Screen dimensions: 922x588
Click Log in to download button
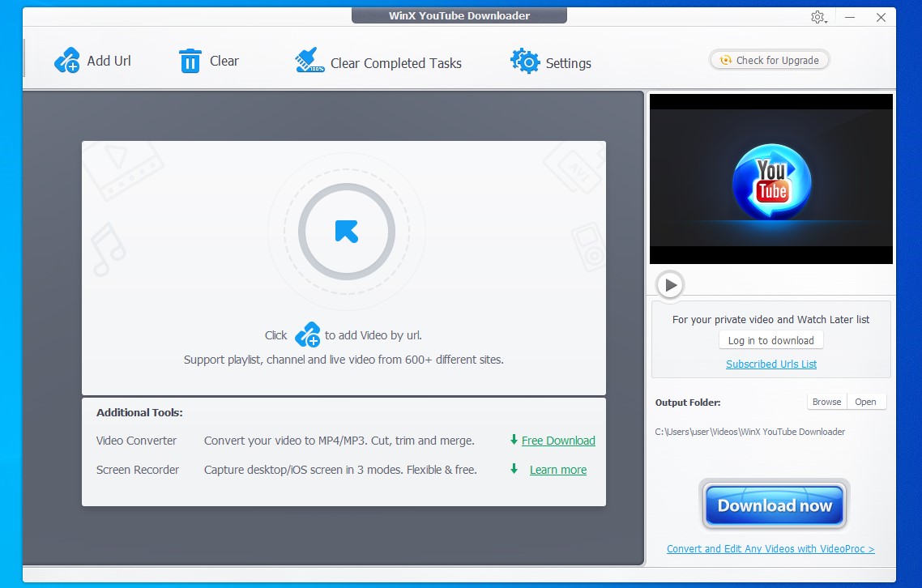click(x=770, y=340)
